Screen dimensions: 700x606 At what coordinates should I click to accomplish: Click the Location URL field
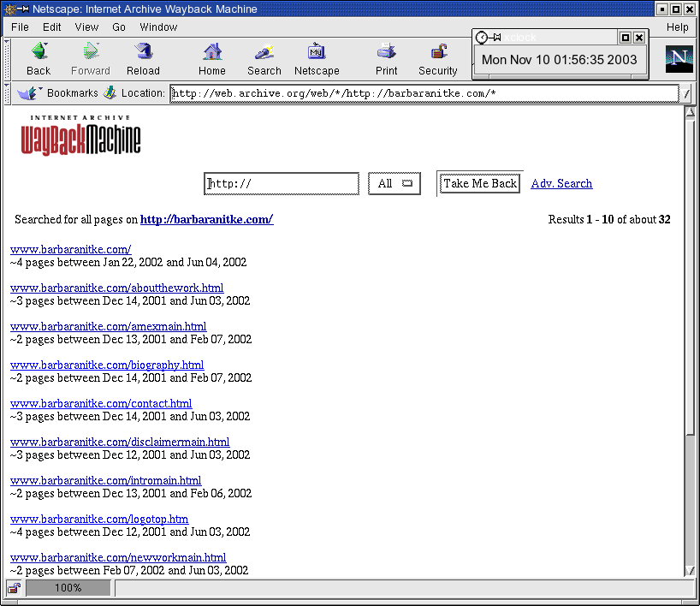click(424, 93)
